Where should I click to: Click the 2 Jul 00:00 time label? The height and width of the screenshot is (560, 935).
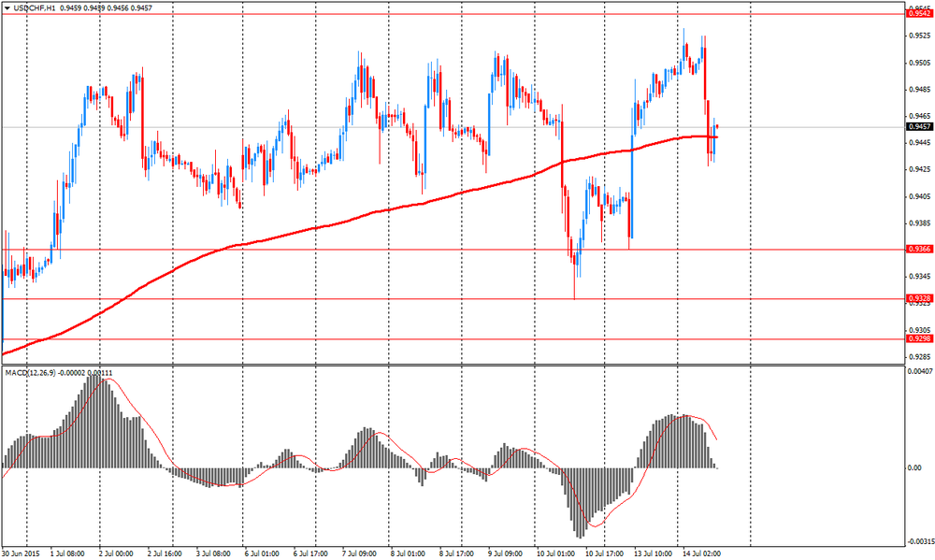[x=116, y=553]
